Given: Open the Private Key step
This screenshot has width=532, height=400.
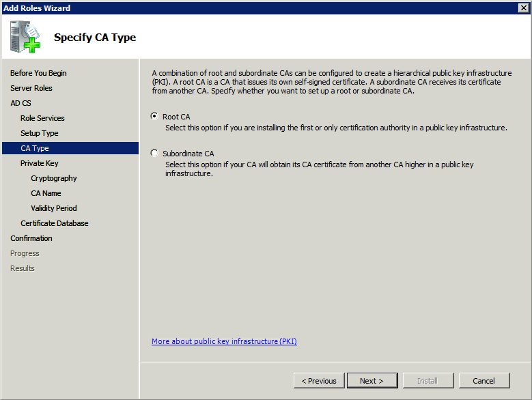Looking at the screenshot, I should 40,163.
